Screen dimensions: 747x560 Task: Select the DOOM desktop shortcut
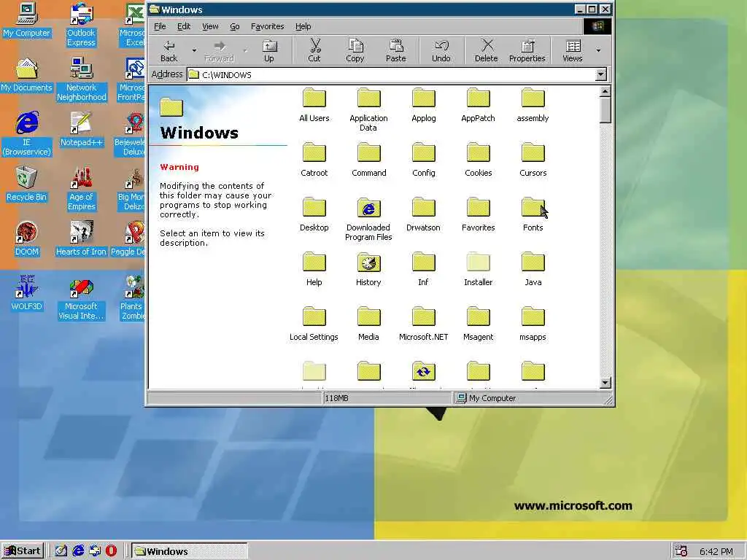pyautogui.click(x=27, y=239)
